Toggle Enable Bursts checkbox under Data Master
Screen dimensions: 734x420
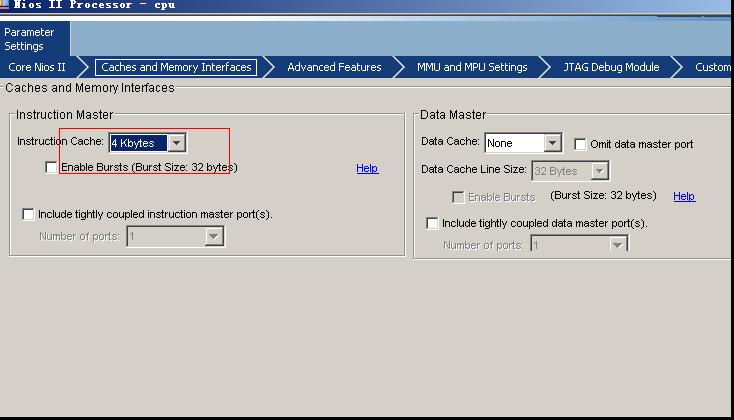point(458,197)
